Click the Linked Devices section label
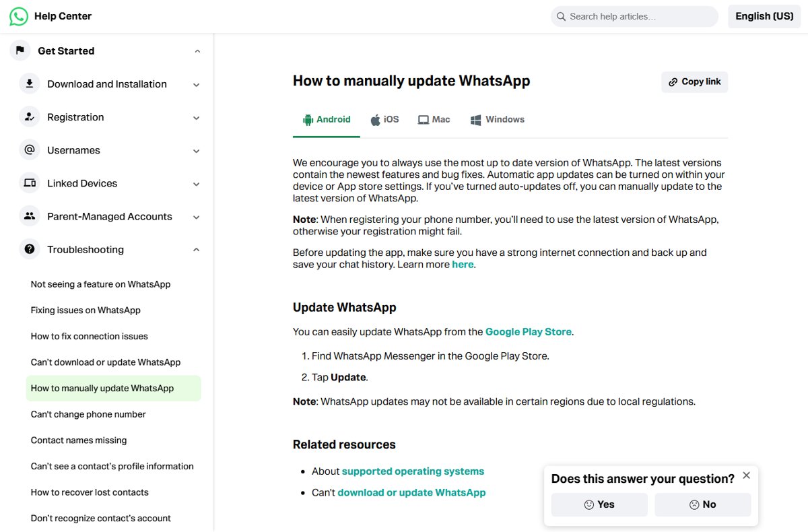This screenshot has height=532, width=808. pos(82,182)
